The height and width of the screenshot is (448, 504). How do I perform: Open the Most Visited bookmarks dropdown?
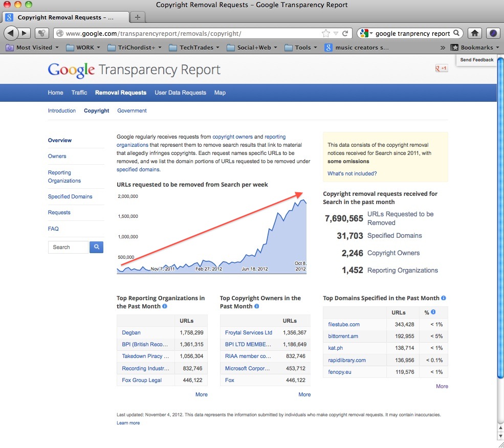click(x=32, y=48)
